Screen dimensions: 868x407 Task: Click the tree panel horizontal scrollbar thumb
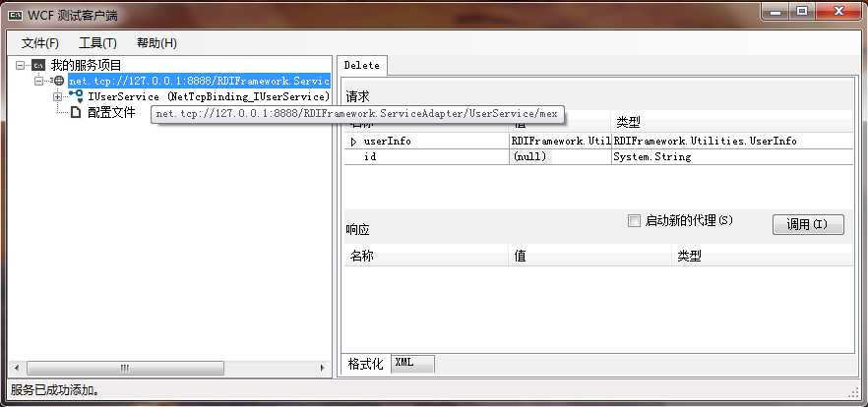(123, 367)
